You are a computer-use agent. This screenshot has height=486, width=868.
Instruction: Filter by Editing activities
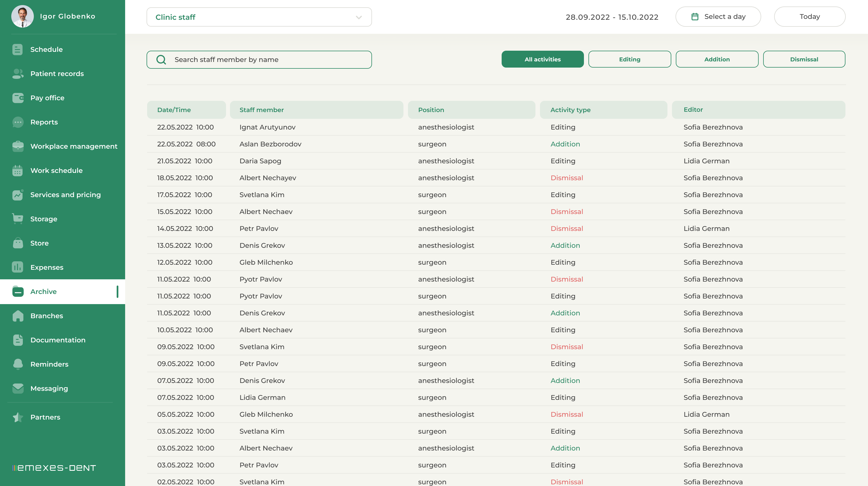click(629, 59)
